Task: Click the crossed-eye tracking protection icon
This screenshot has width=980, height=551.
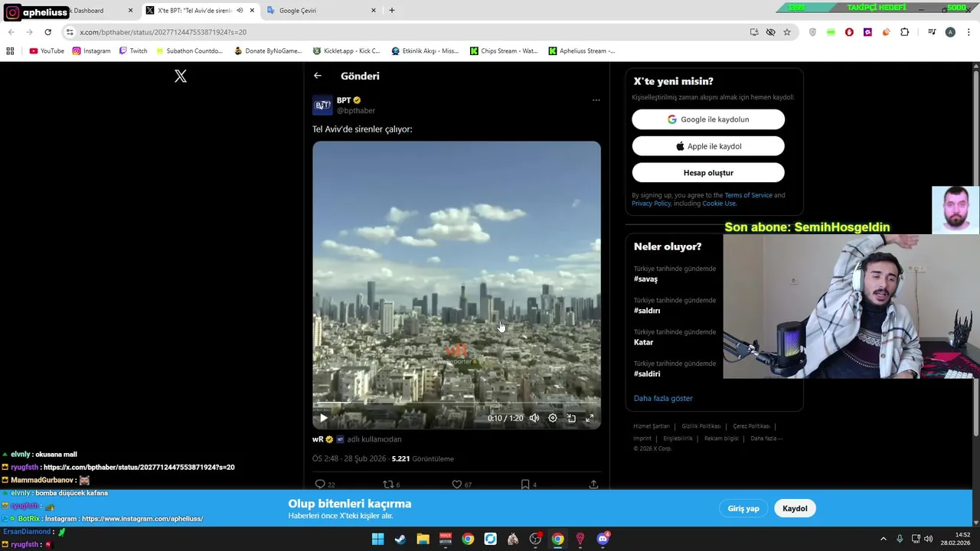Action: pyautogui.click(x=770, y=32)
